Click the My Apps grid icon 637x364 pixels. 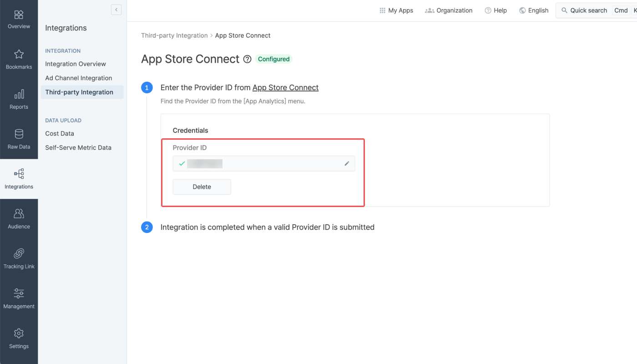coord(382,10)
